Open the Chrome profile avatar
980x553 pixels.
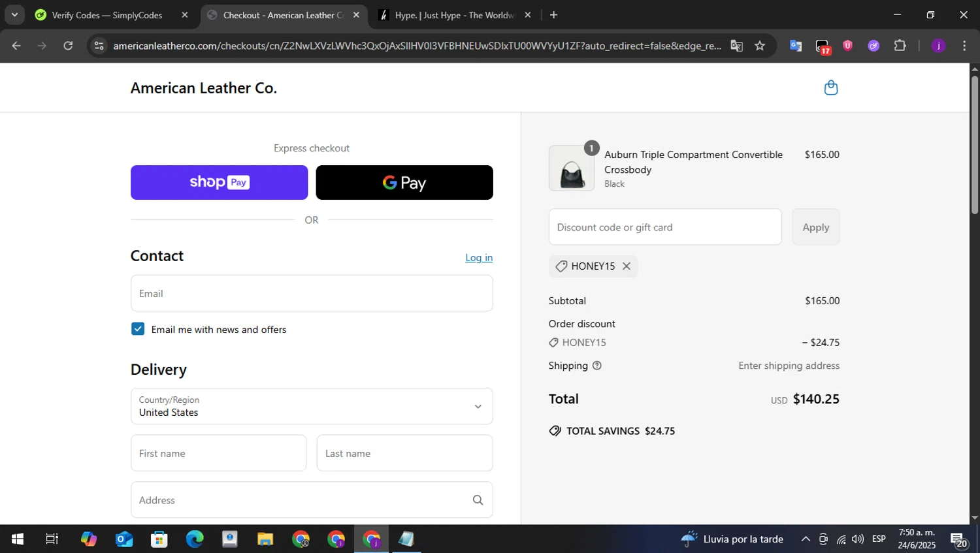tap(938, 46)
